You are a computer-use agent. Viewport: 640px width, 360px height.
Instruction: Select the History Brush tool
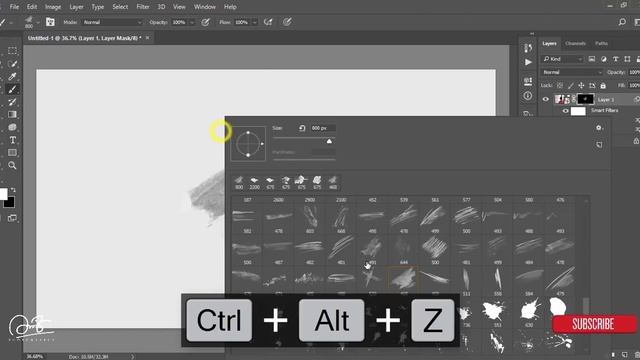(12, 102)
